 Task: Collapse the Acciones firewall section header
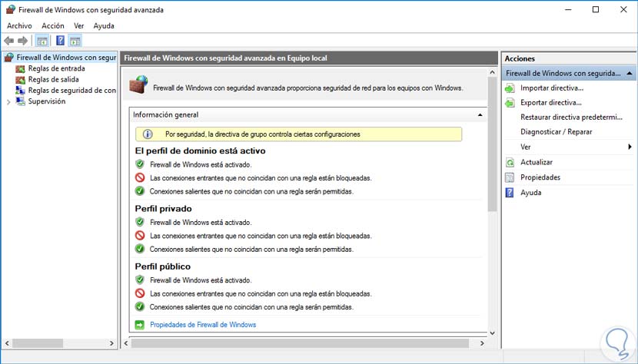(x=630, y=74)
